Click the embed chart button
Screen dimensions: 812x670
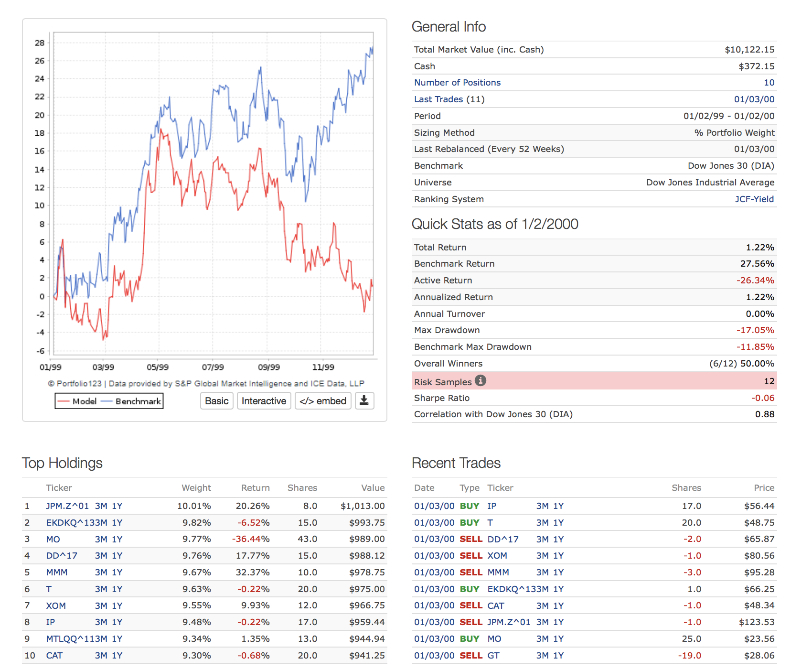click(323, 401)
